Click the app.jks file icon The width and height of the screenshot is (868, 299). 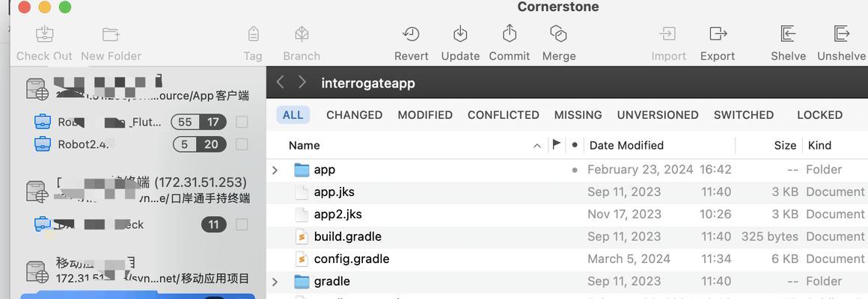pyautogui.click(x=302, y=192)
